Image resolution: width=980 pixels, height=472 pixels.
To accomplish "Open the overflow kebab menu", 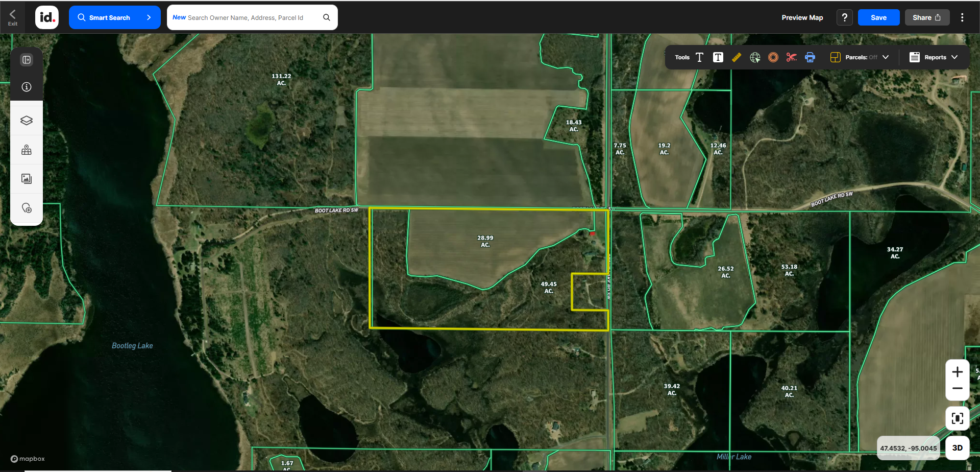I will pyautogui.click(x=962, y=17).
